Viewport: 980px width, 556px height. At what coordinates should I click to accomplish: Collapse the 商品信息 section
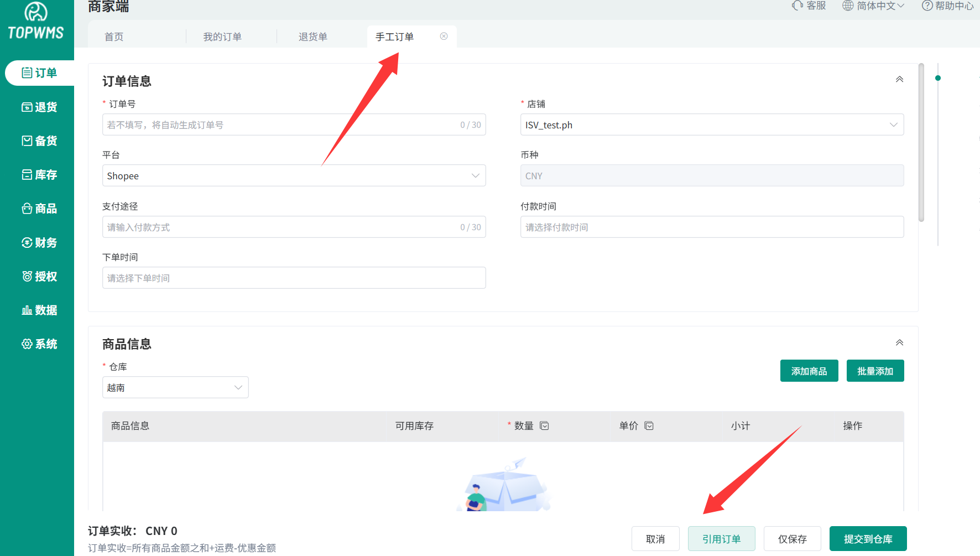[x=900, y=342]
